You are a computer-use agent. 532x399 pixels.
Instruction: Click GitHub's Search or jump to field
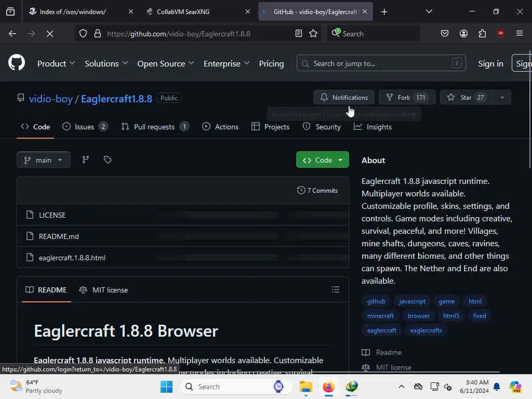point(381,63)
